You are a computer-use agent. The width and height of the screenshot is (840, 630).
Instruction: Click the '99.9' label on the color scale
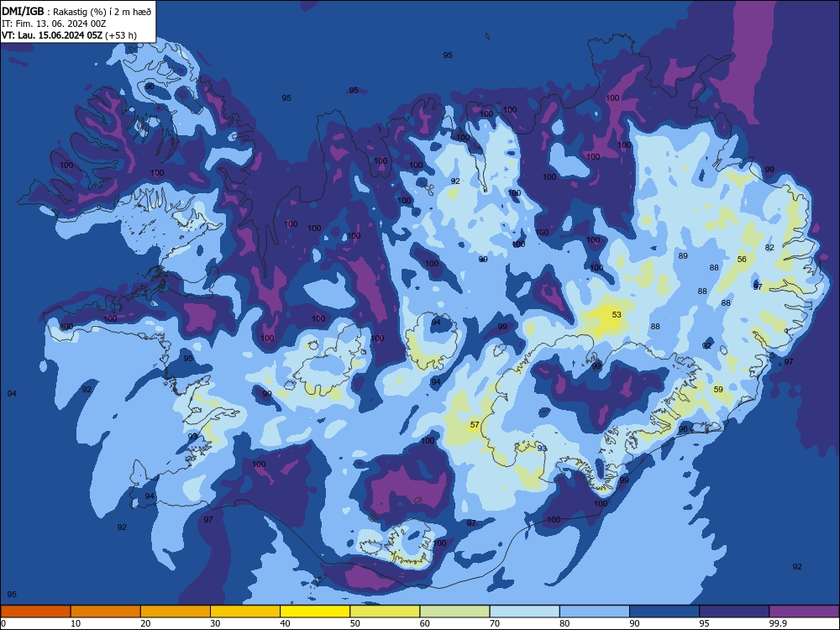(778, 623)
